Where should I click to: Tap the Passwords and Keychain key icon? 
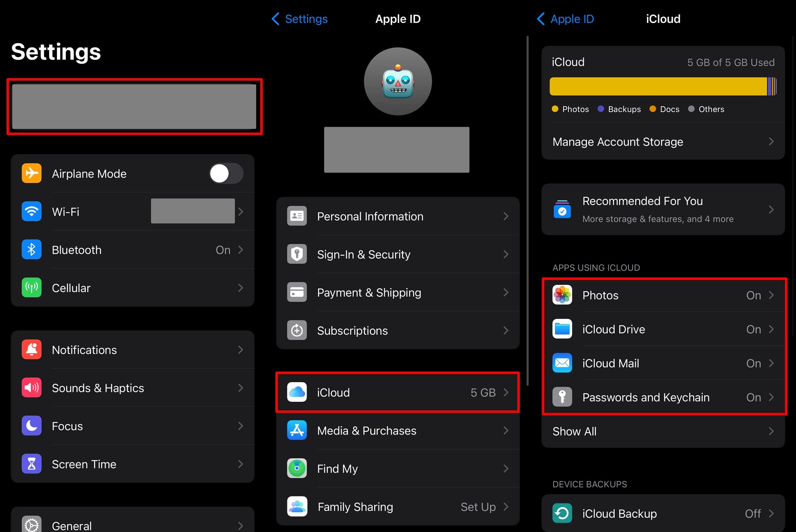click(562, 397)
